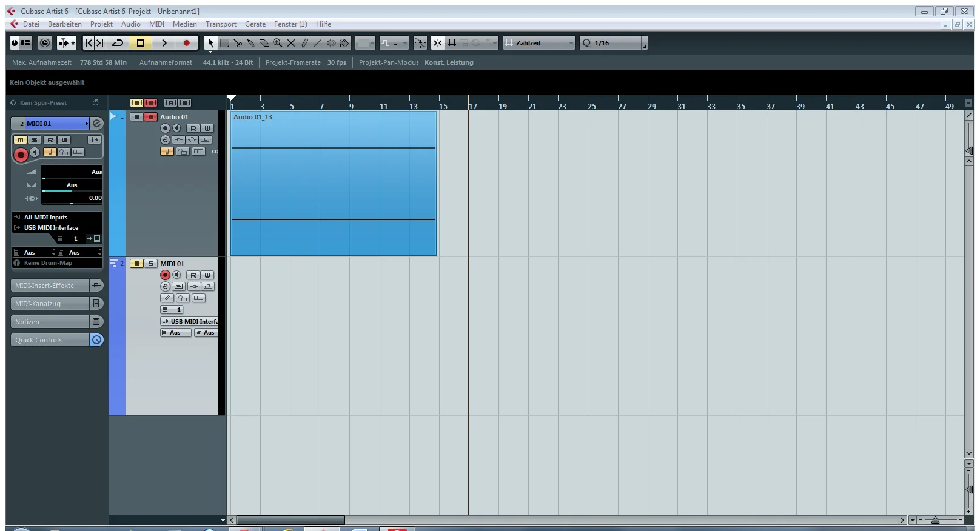The image size is (980, 531).
Task: Record-enable the Audio 01 track
Action: point(165,129)
